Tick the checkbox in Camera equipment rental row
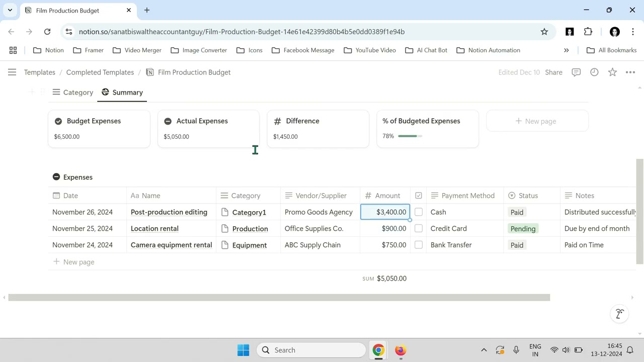This screenshot has height=362, width=644. pyautogui.click(x=419, y=245)
